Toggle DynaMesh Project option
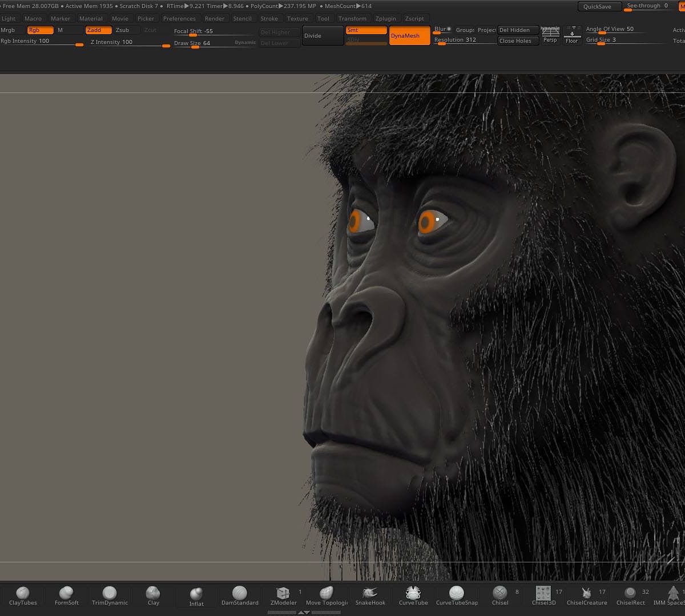This screenshot has width=685, height=616. pyautogui.click(x=487, y=30)
